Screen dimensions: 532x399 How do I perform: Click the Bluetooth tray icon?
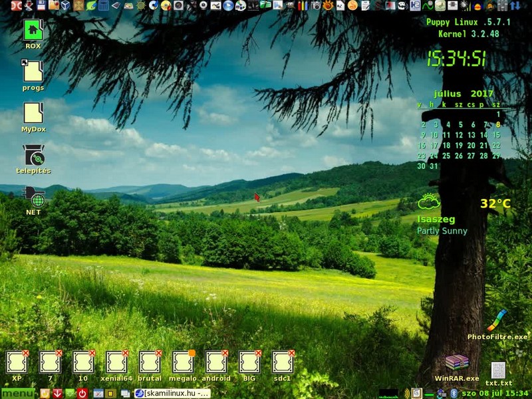[x=454, y=394]
